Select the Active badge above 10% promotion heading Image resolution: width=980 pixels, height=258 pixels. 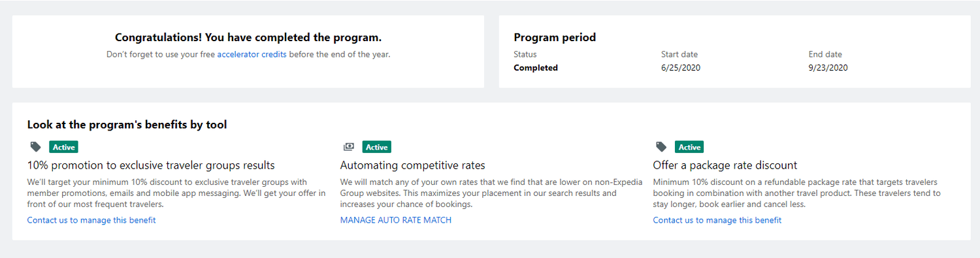pos(63,147)
